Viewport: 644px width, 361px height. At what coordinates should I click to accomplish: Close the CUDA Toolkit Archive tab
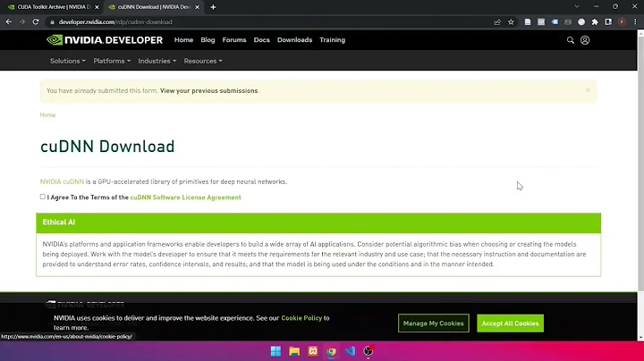point(97,7)
